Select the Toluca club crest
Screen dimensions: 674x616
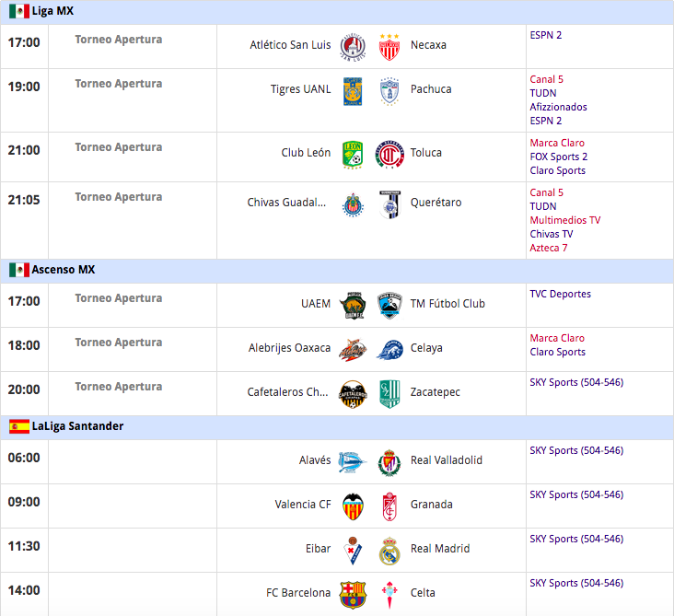[x=389, y=155]
